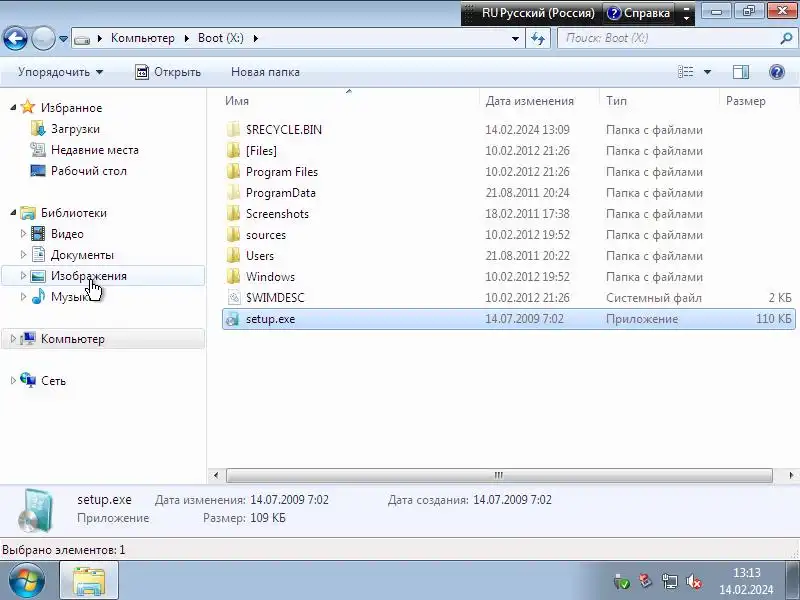
Task: Click the Сеть network icon
Action: tap(28, 380)
